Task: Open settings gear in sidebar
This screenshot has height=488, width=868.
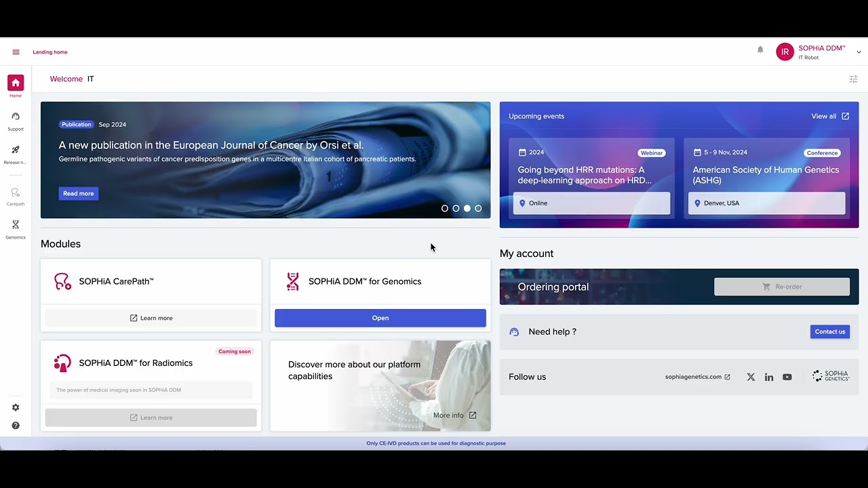Action: 16,407
